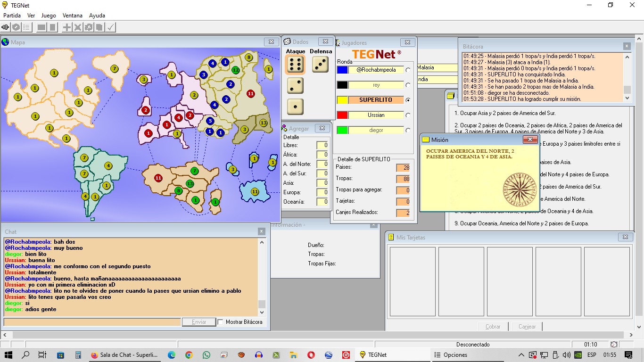The height and width of the screenshot is (362, 644).
Task: Open the Ver menu
Action: (31, 16)
